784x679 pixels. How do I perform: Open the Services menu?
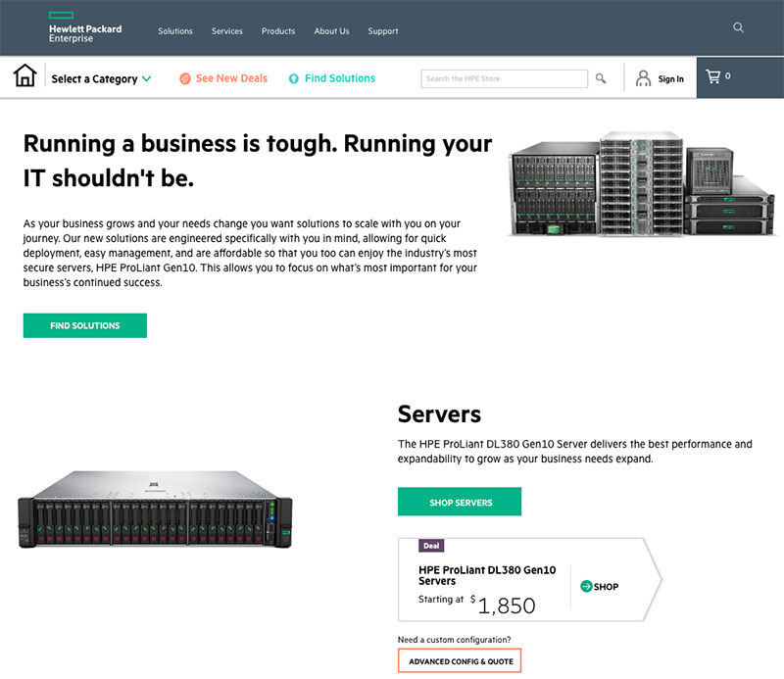(227, 31)
